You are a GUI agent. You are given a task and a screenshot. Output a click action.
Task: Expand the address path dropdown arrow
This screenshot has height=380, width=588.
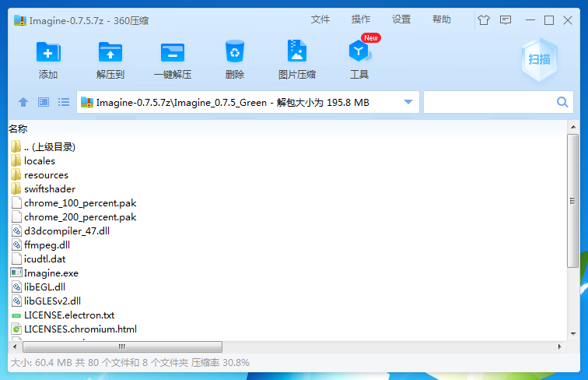408,102
